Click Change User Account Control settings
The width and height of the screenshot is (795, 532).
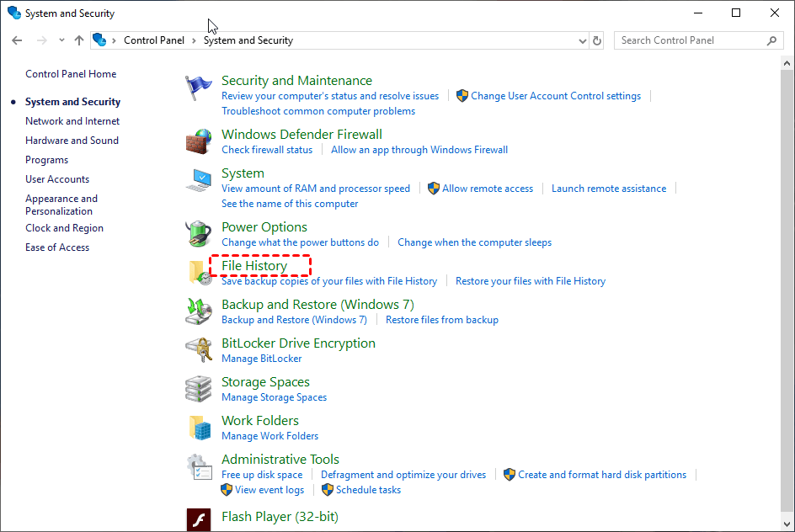point(556,96)
